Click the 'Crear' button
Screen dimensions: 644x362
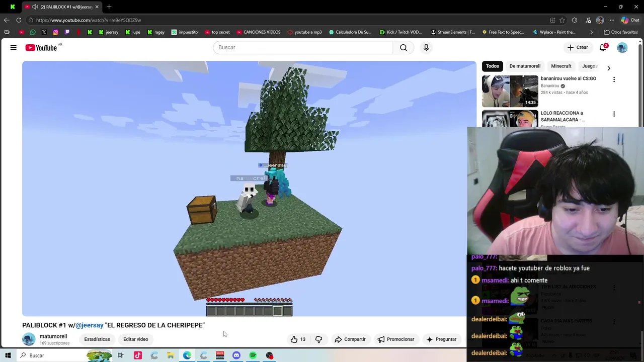578,47
